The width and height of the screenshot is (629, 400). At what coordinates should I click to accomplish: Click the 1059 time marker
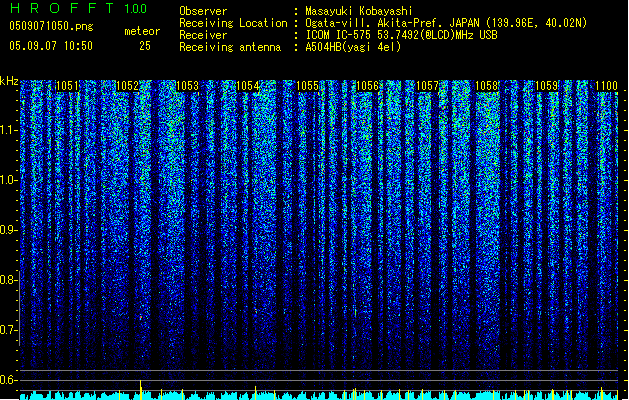coord(547,86)
